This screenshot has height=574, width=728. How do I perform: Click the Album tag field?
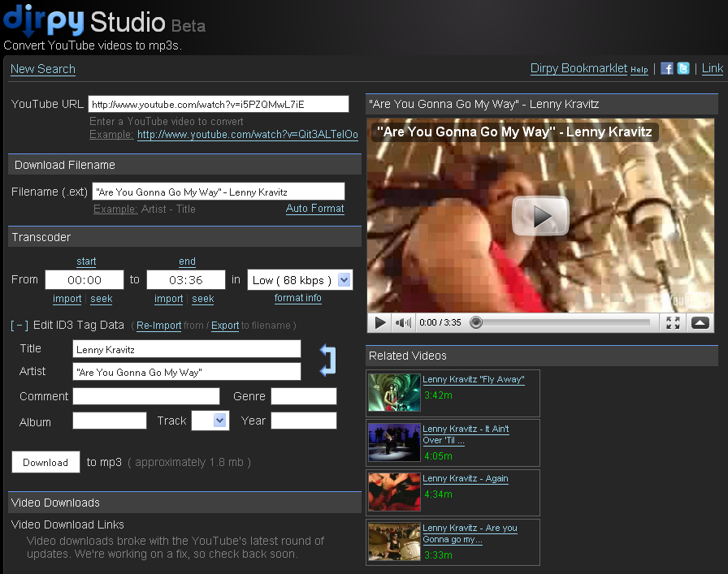coord(110,421)
